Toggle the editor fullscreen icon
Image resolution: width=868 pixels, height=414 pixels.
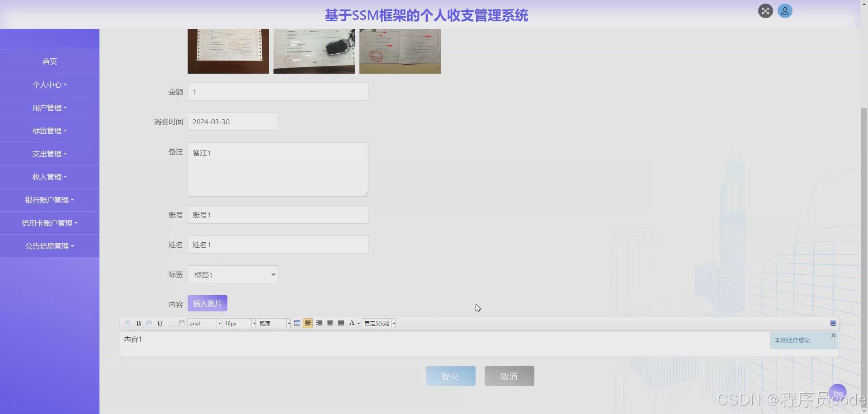tap(832, 323)
